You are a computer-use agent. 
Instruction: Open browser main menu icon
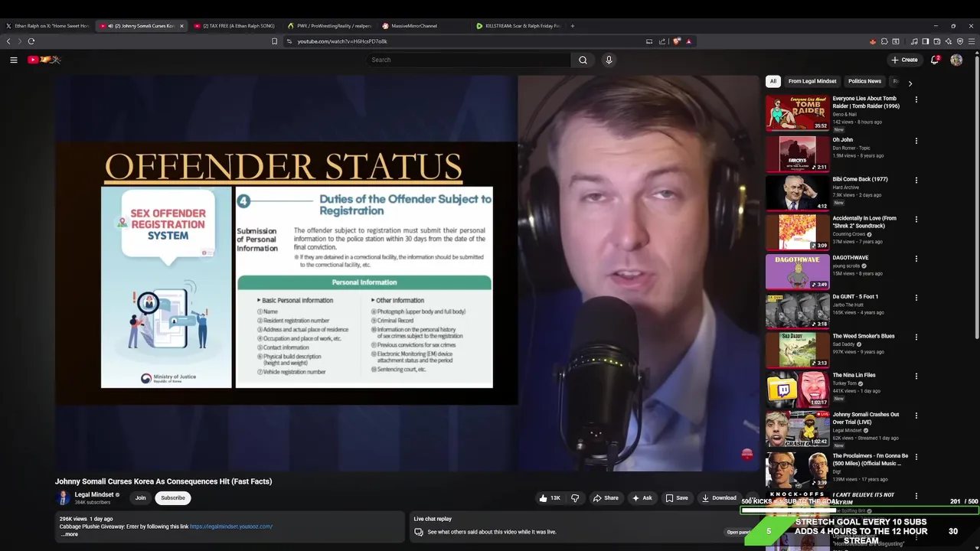coord(972,41)
